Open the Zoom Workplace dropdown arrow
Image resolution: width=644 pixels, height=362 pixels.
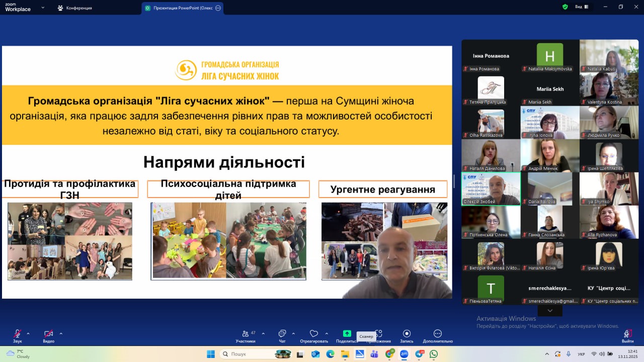coord(43,8)
